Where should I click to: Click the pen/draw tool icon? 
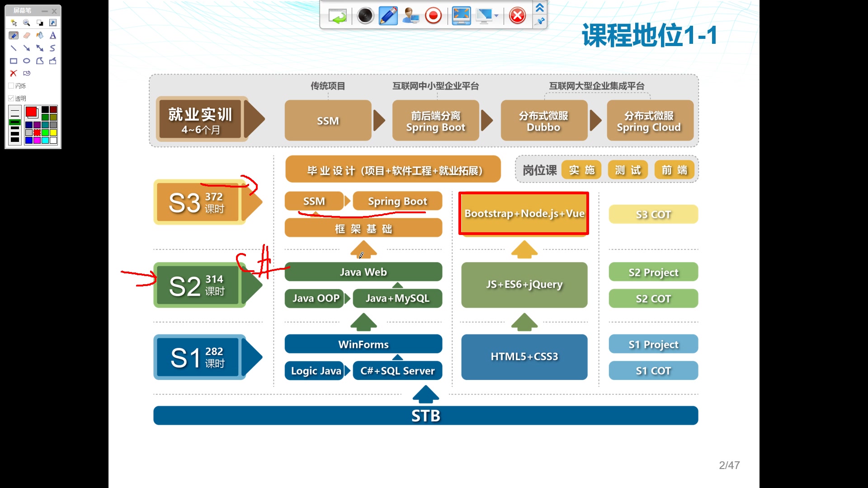(x=13, y=35)
